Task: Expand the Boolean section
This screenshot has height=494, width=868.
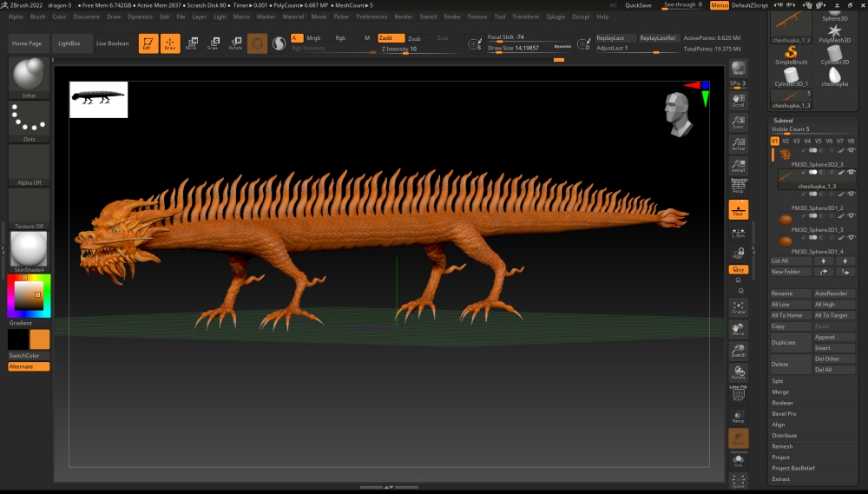Action: [x=783, y=403]
